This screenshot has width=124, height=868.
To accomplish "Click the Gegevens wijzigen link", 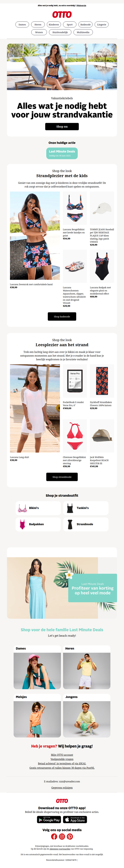I will [x=62, y=788].
